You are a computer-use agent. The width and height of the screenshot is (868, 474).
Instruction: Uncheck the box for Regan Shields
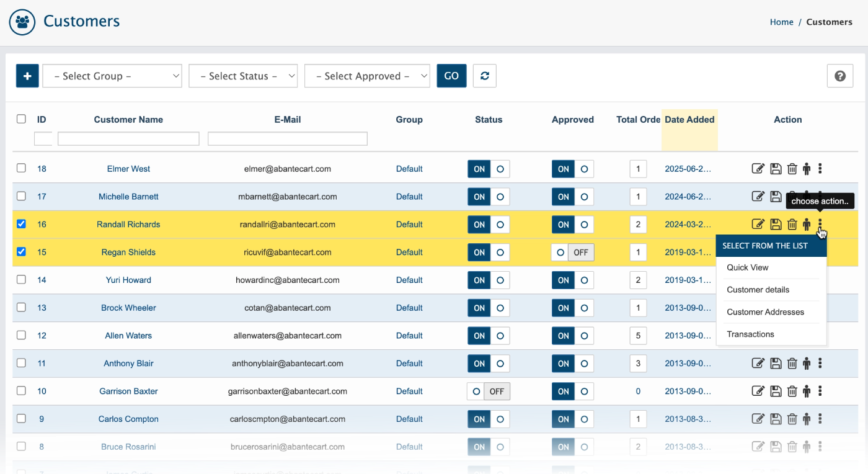point(21,252)
